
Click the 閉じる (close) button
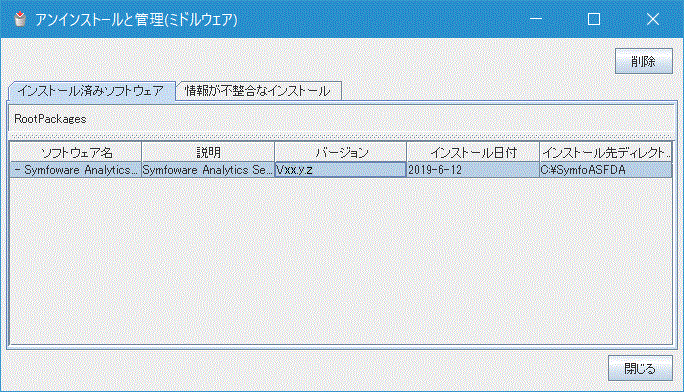pyautogui.click(x=640, y=368)
